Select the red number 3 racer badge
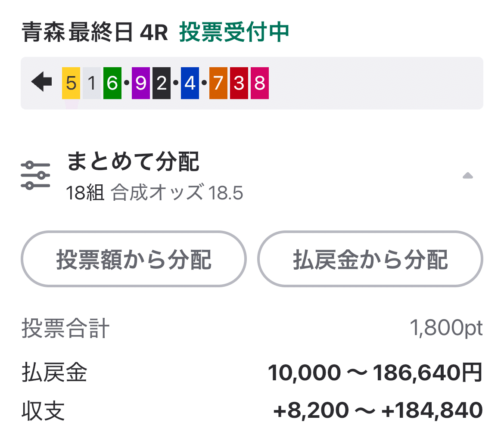The width and height of the screenshot is (504, 432). tap(238, 83)
